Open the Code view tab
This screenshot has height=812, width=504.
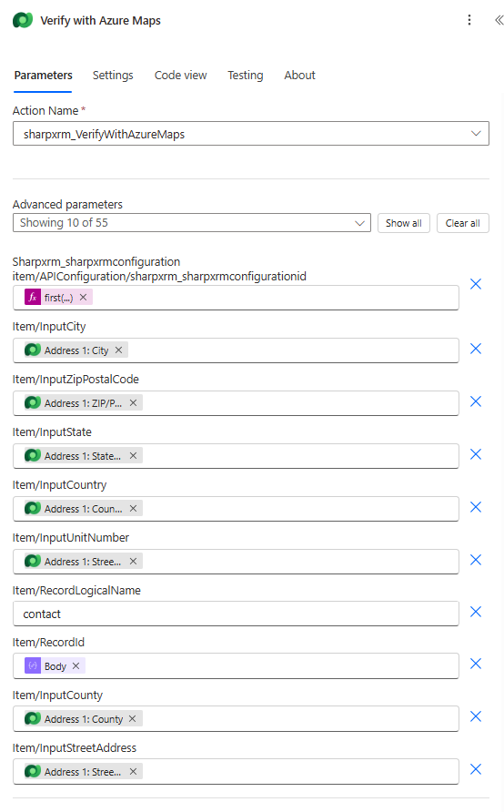(181, 75)
